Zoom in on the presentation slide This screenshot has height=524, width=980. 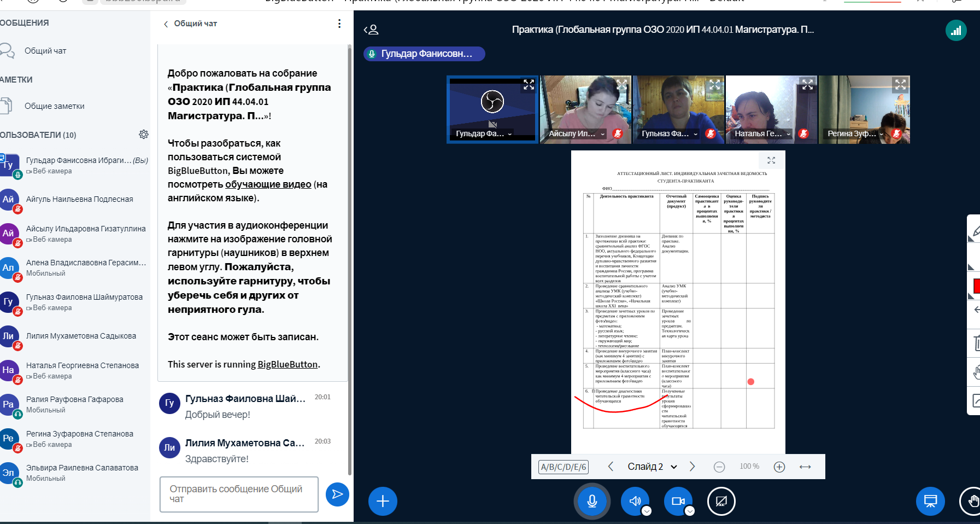tap(779, 467)
